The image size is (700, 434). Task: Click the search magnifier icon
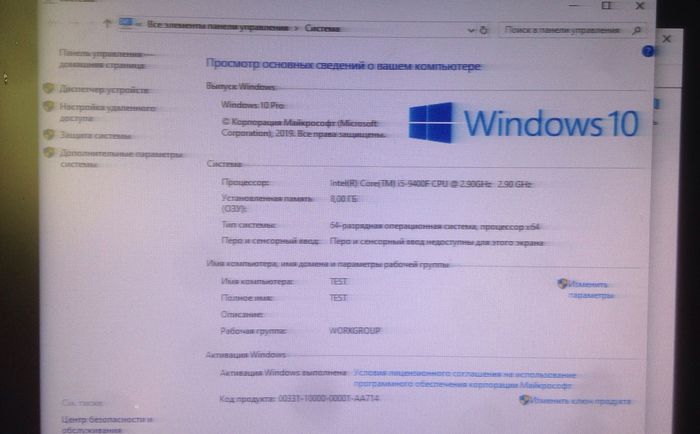click(637, 30)
